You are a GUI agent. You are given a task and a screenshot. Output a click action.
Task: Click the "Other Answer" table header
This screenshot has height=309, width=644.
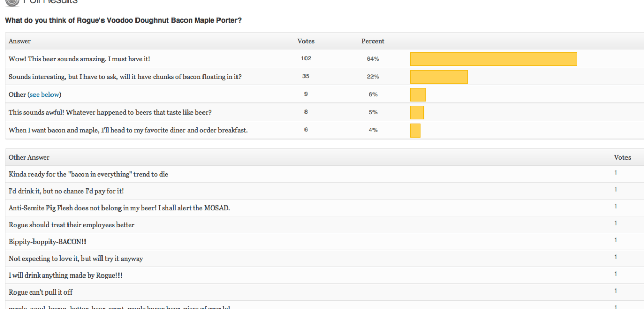click(x=29, y=157)
